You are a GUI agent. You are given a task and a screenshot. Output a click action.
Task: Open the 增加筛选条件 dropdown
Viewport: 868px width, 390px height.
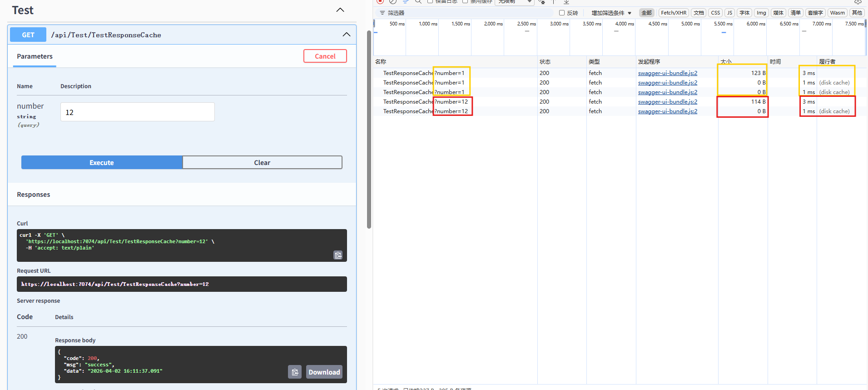(611, 13)
